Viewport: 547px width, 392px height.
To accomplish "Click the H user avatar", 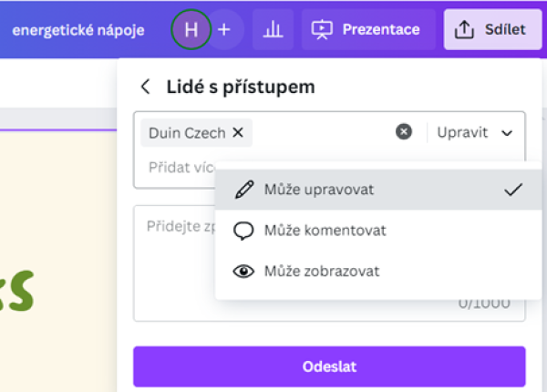I will pyautogui.click(x=191, y=30).
